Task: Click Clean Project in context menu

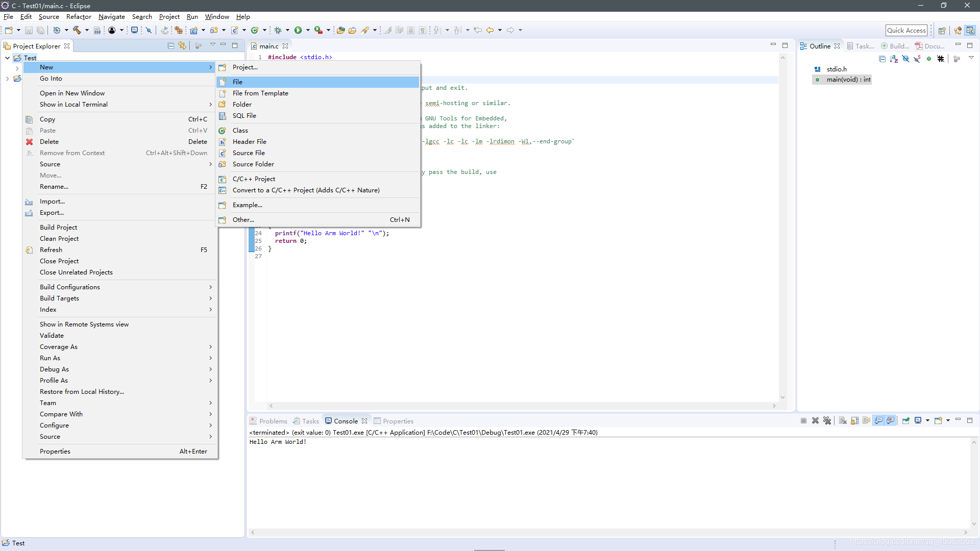Action: [120, 238]
